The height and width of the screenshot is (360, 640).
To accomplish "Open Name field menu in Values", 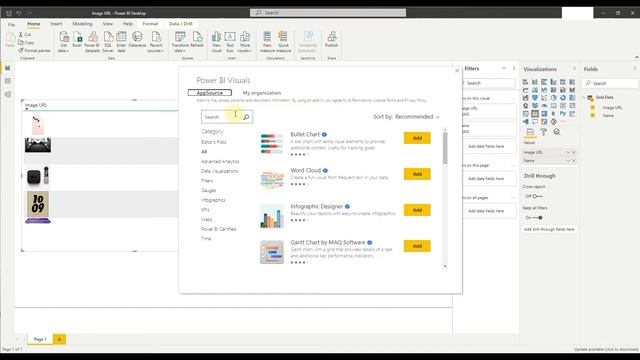I will 568,161.
